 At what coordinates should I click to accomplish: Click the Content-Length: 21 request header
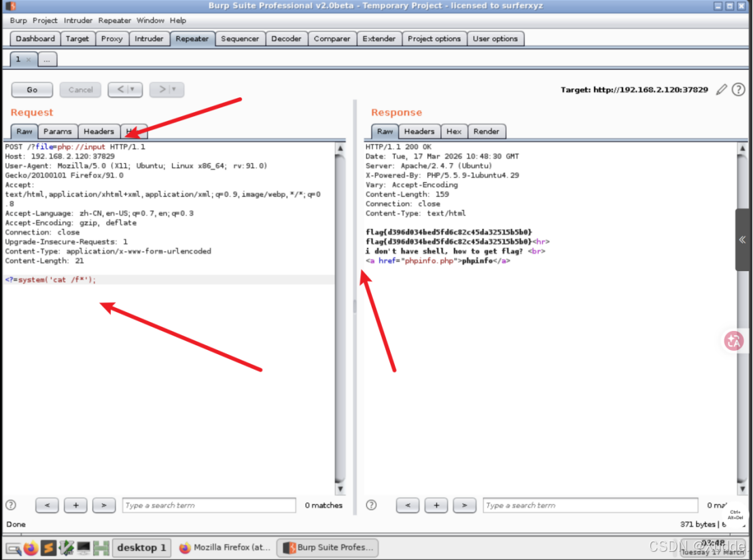tap(44, 261)
